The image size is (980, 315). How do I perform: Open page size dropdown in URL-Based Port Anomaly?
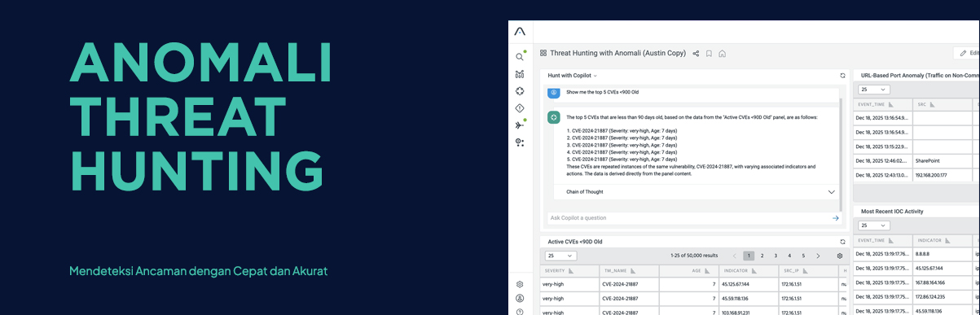[x=873, y=90]
